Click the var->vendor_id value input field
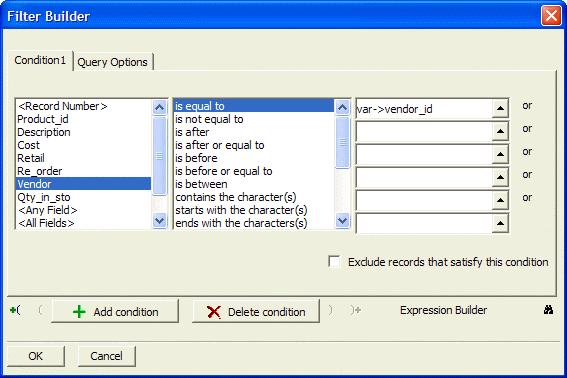The image size is (567, 378). [424, 109]
